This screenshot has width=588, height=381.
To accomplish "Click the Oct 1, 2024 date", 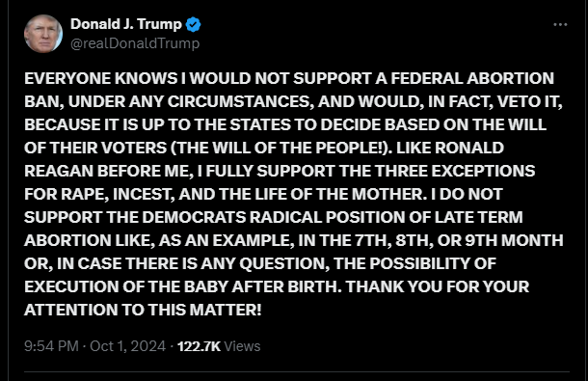I will point(127,346).
